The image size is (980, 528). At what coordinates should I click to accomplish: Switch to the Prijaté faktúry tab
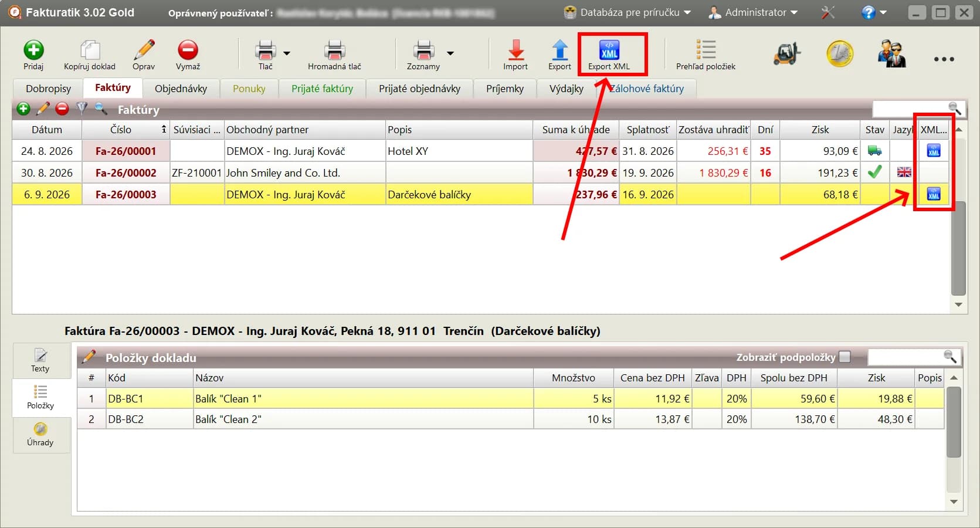(x=322, y=89)
